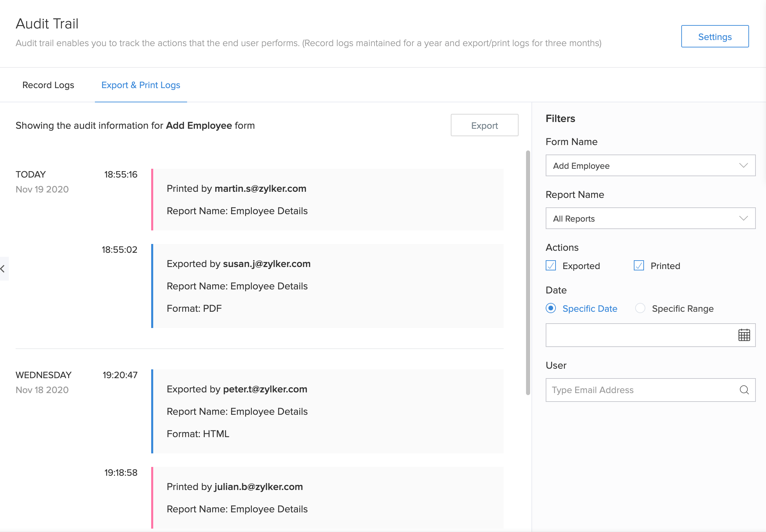This screenshot has height=532, width=766.
Task: Click the search icon in the User filter
Action: coord(744,390)
